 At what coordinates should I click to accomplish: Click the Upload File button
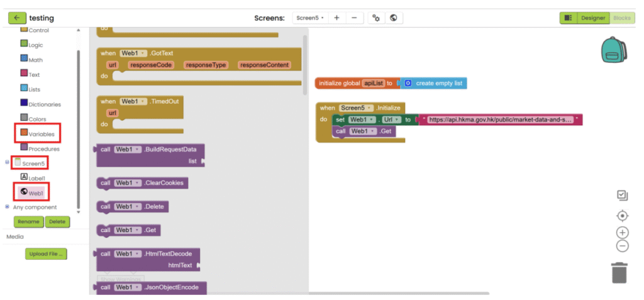pos(47,254)
